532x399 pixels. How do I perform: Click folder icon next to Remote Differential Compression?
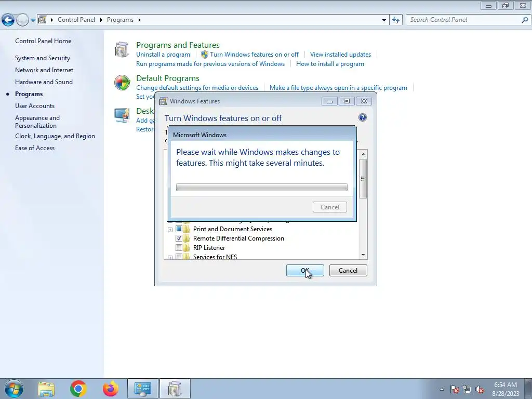187,238
